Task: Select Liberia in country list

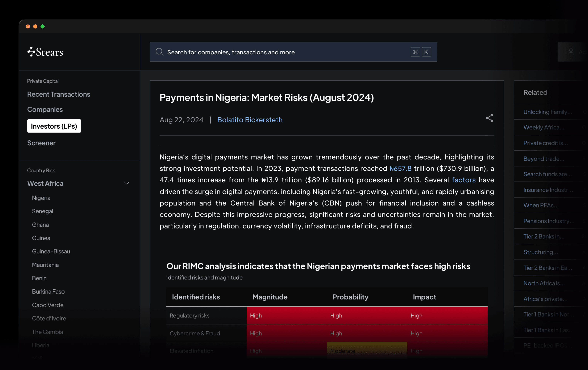Action: 41,345
